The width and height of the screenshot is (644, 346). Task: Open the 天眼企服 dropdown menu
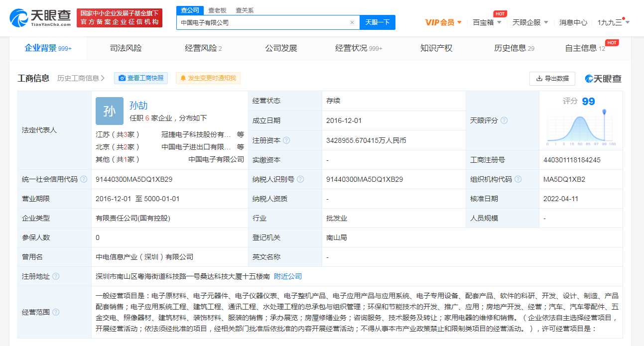(x=530, y=22)
